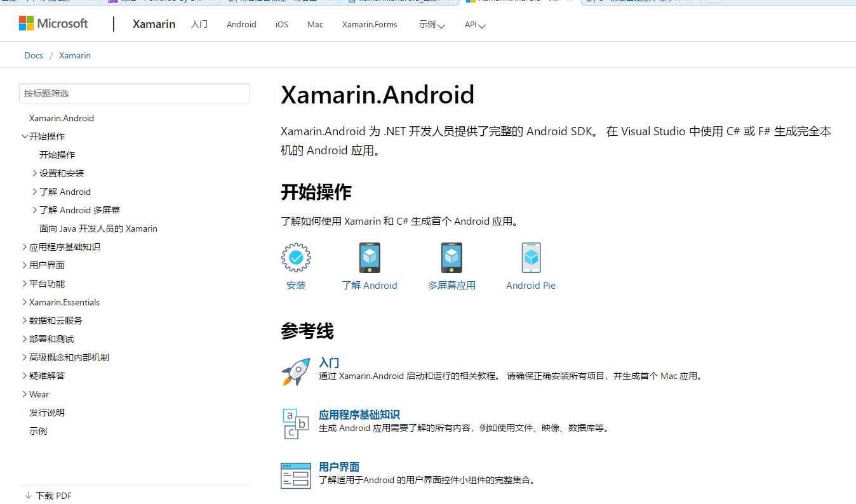Expand the 平台功能 sidebar node
Image resolution: width=856 pixels, height=504 pixels.
coord(25,284)
